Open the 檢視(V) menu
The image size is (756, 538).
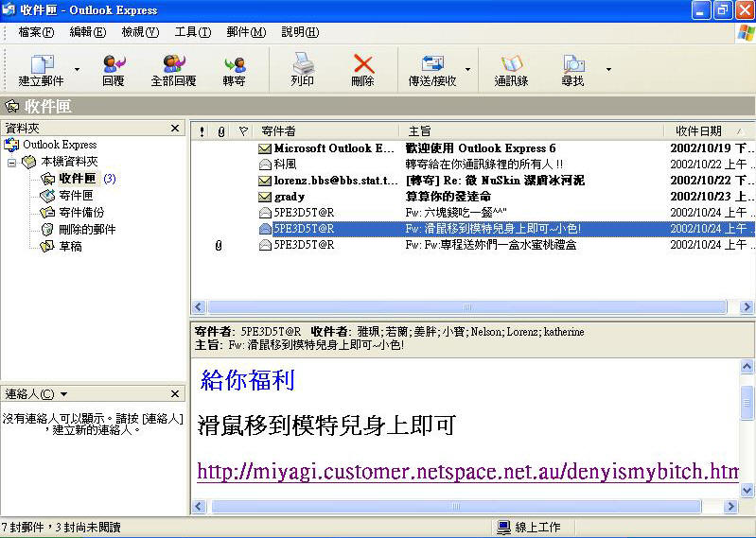(140, 32)
